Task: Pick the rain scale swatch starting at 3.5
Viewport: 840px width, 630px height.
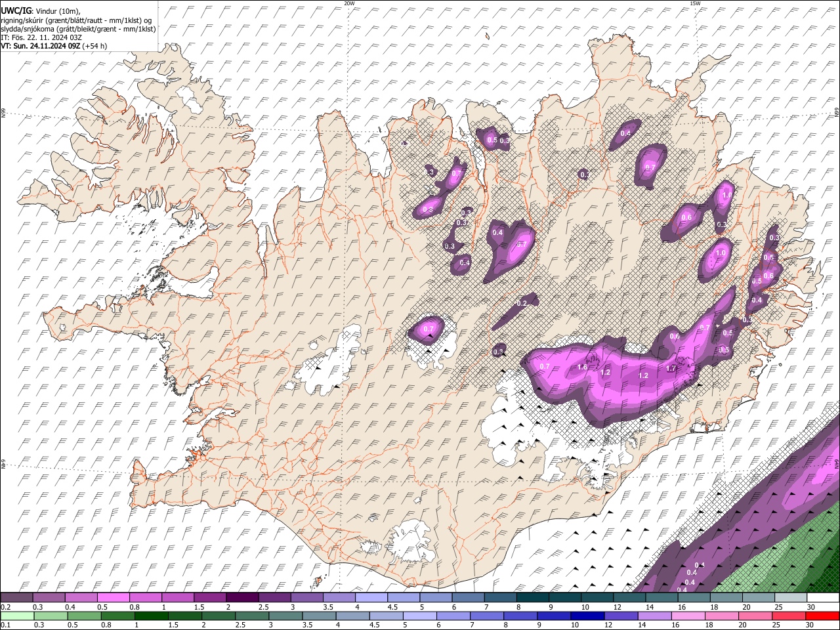Action: 318,616
